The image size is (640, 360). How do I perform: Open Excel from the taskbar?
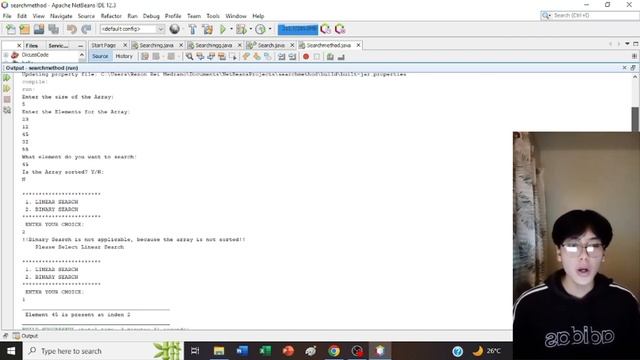[x=265, y=351]
